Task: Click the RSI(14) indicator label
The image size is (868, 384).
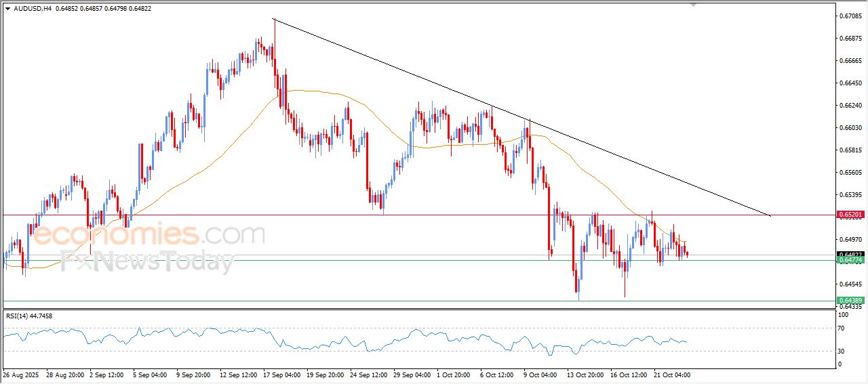Action: point(29,316)
